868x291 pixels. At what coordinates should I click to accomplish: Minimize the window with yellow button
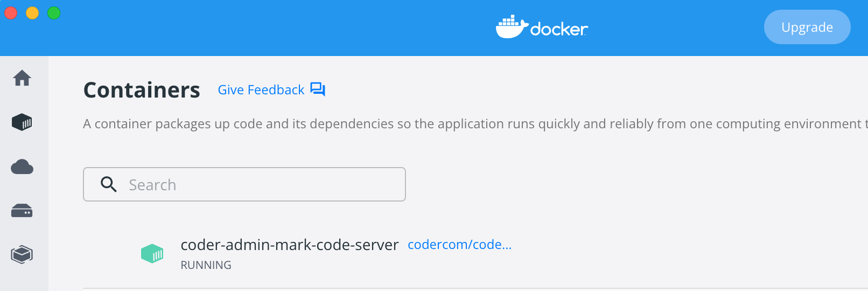coord(32,13)
